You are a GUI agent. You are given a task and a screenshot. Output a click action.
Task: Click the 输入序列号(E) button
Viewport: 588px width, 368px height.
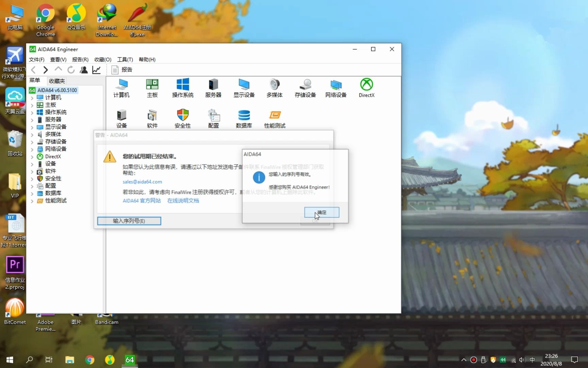click(129, 221)
